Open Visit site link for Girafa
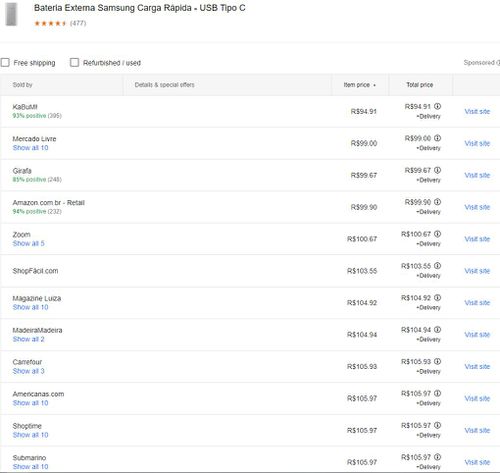The height and width of the screenshot is (473, 500). point(477,175)
